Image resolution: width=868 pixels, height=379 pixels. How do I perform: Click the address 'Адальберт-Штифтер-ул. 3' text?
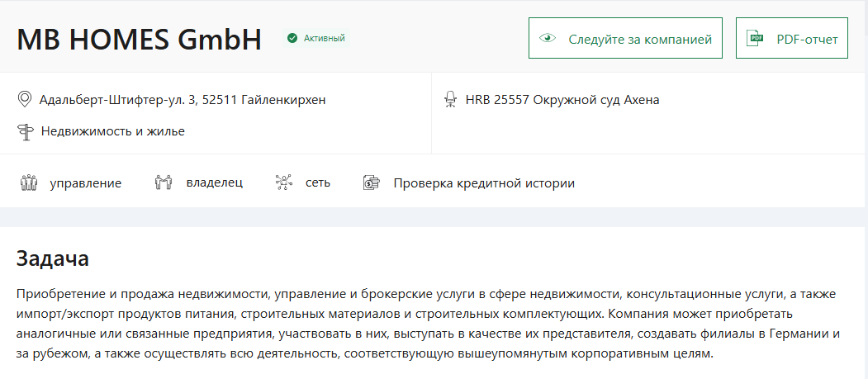pos(118,100)
